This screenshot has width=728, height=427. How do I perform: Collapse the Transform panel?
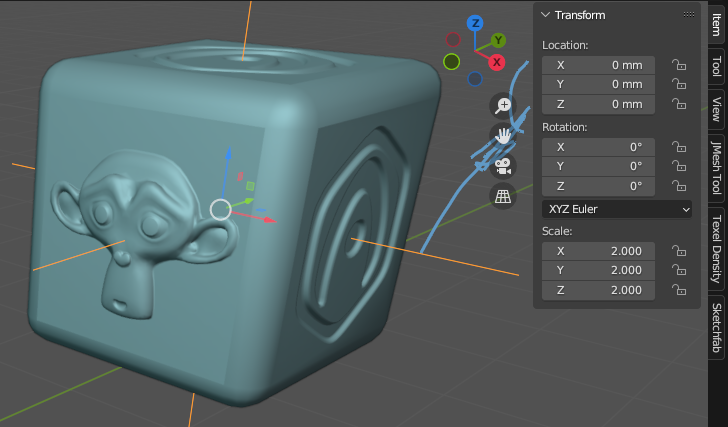[546, 15]
